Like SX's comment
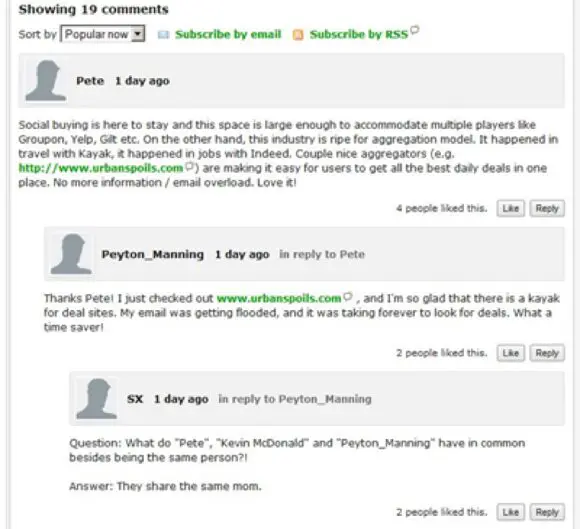 [x=510, y=512]
